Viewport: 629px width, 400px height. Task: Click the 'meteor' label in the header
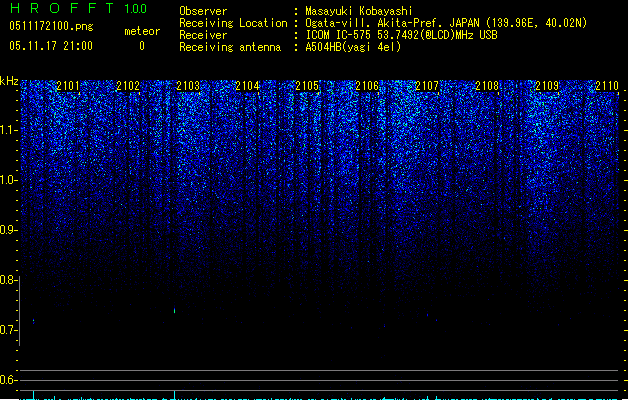pos(142,31)
